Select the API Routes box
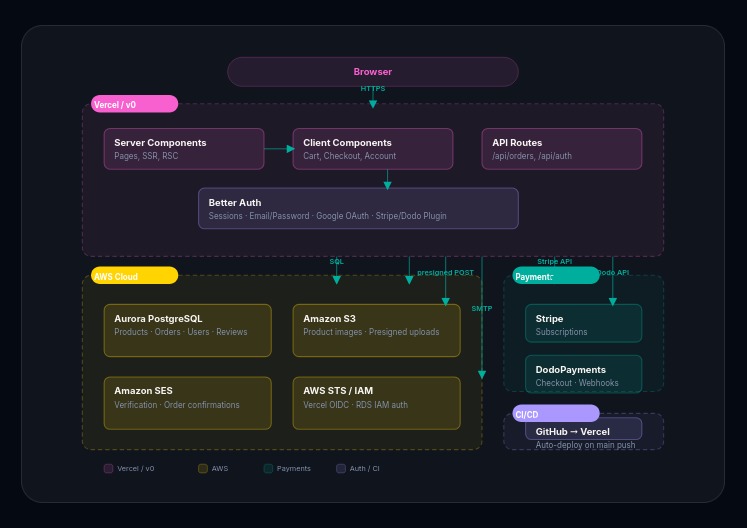Viewport: 747px width, 528px height. click(x=562, y=149)
